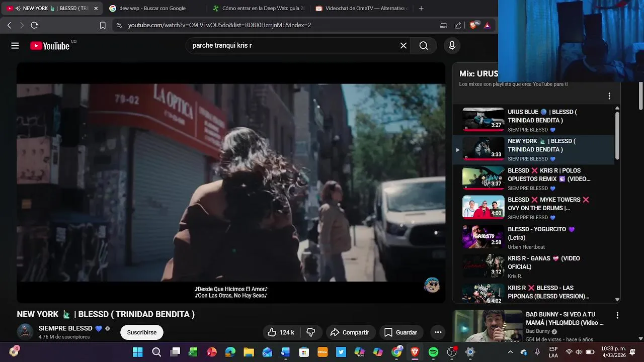This screenshot has width=644, height=362.
Task: Open Bad Bunny SI VEO A TU MAMÁ video
Action: (565, 318)
